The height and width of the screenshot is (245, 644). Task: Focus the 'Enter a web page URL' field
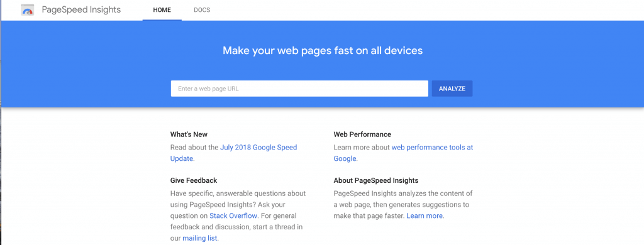pos(299,89)
